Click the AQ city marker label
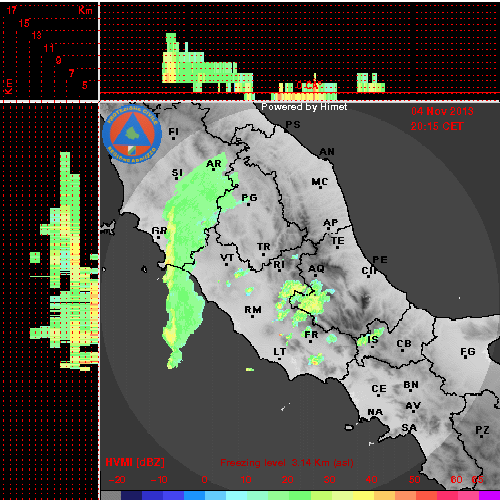This screenshot has height=500, width=500. pos(316,269)
